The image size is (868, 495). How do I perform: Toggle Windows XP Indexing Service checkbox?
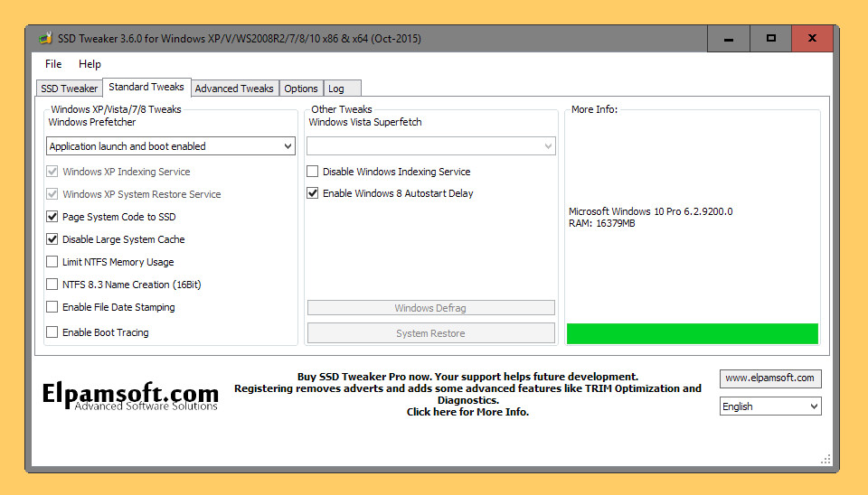pyautogui.click(x=52, y=172)
